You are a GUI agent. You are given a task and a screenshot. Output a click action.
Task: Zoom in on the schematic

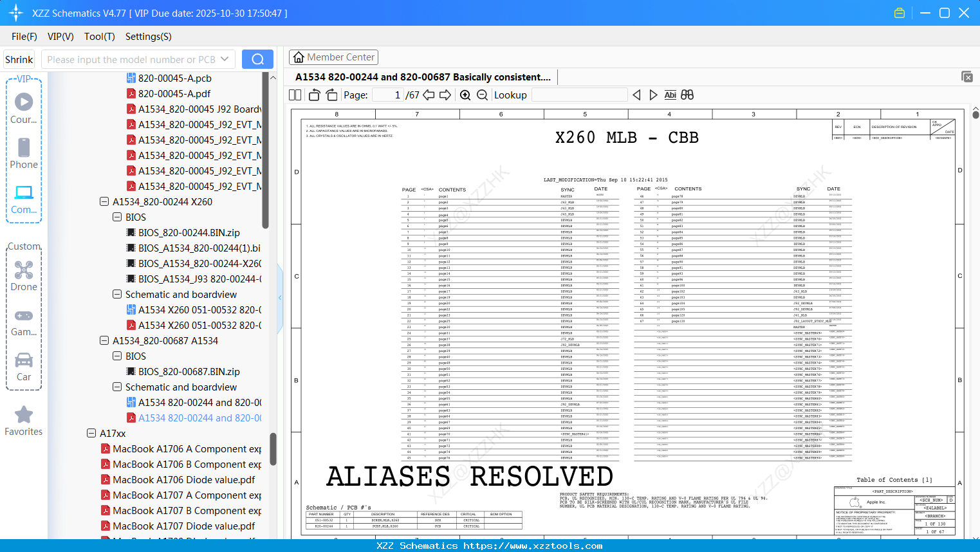[x=465, y=95]
